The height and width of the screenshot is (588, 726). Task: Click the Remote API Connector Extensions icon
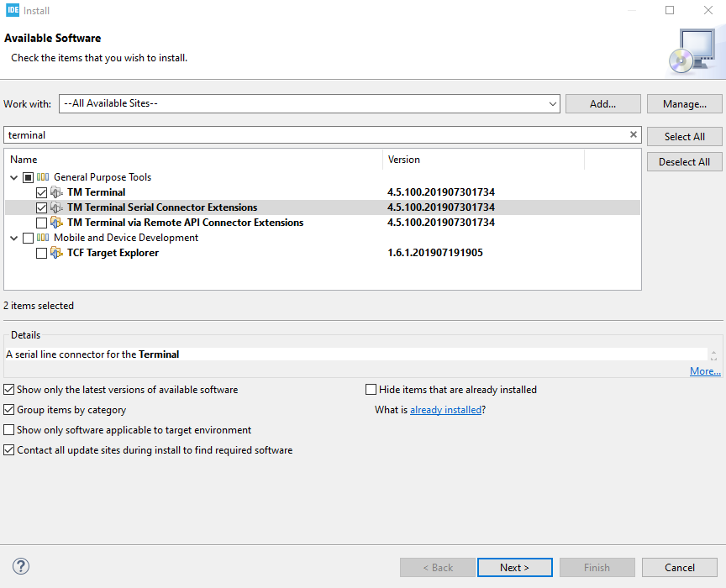pyautogui.click(x=56, y=223)
